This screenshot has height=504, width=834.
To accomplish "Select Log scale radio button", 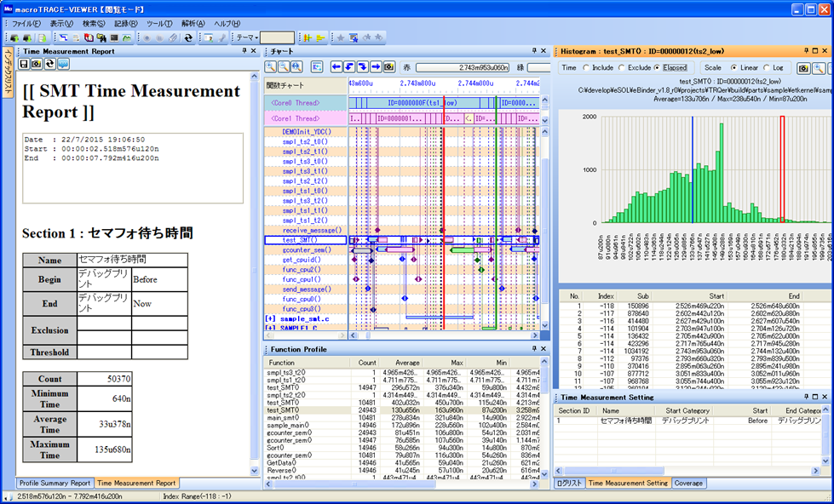I will [x=767, y=67].
